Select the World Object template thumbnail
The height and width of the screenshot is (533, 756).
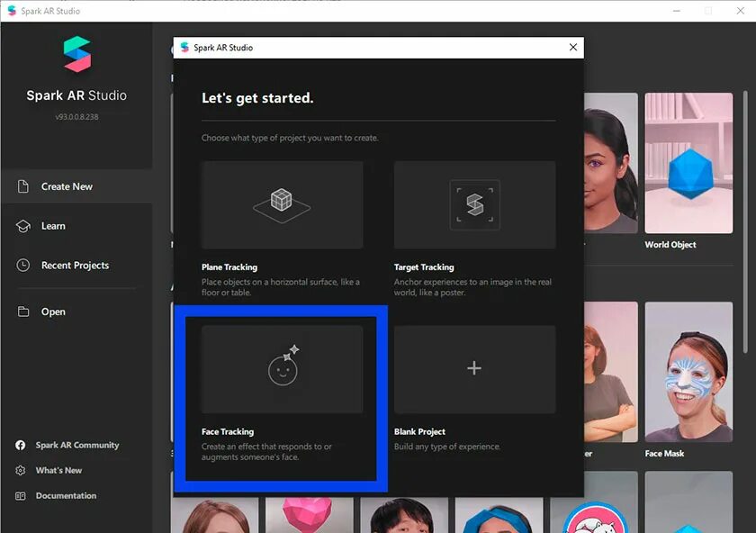[688, 163]
